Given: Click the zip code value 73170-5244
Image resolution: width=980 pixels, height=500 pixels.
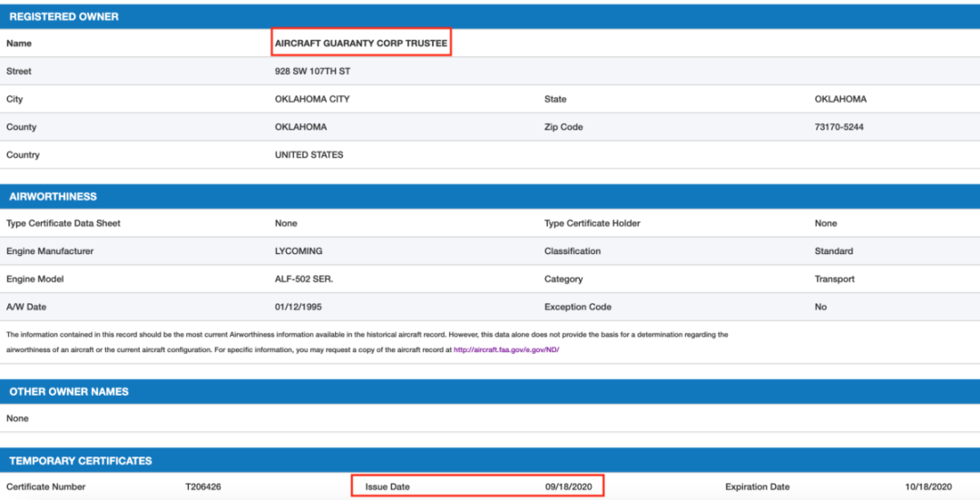Looking at the screenshot, I should (x=838, y=127).
